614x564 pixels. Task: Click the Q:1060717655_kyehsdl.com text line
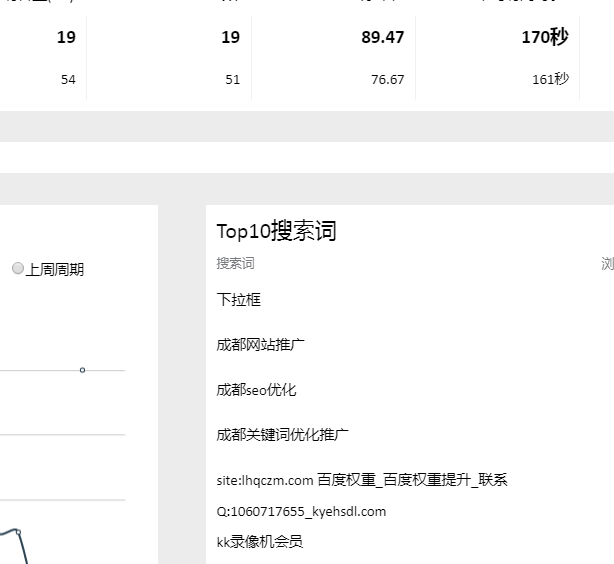[x=300, y=511]
